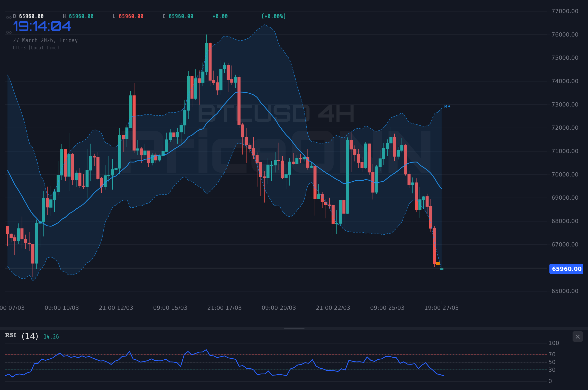This screenshot has height=390, width=588.
Task: Toggle visibility of the OHLC data series
Action: tap(8, 16)
